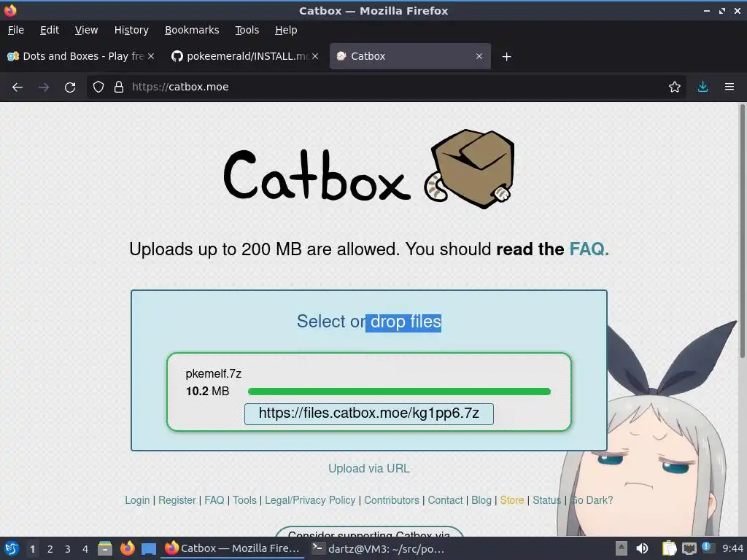747x560 pixels.
Task: Open the footer Tools link
Action: point(244,500)
